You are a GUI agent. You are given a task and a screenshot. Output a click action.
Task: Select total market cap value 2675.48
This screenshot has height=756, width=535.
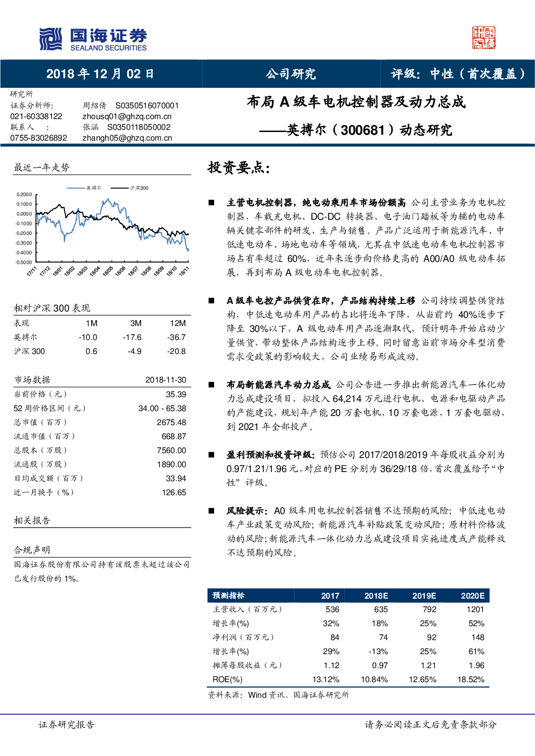coord(172,422)
